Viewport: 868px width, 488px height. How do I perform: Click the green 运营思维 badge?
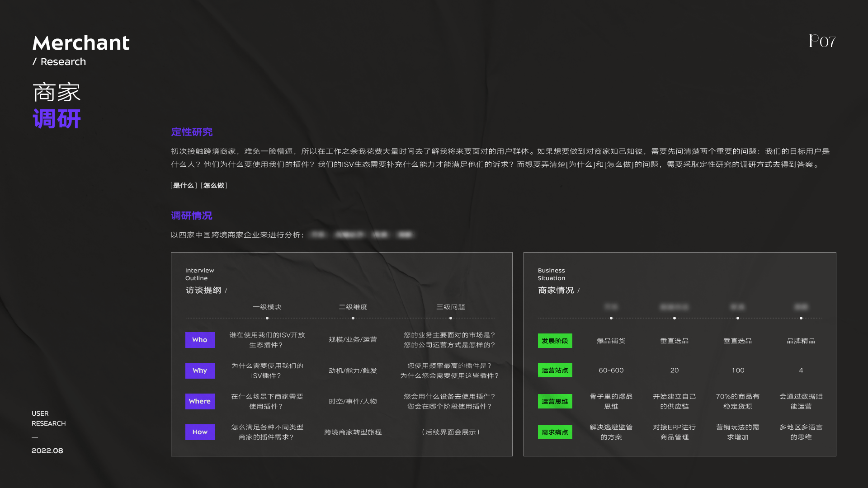coord(555,401)
